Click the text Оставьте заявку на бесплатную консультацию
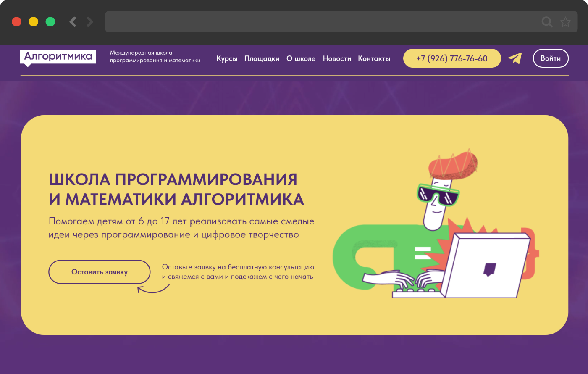 (238, 267)
